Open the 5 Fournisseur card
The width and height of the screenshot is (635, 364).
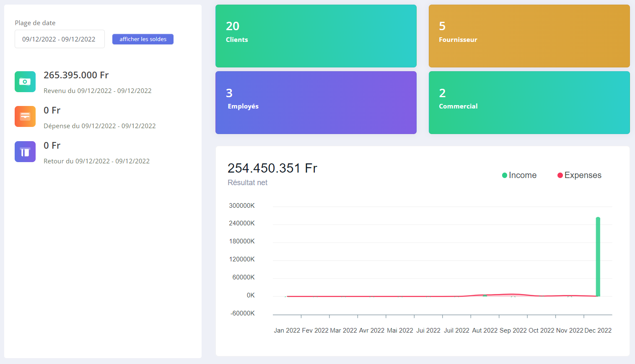point(529,36)
